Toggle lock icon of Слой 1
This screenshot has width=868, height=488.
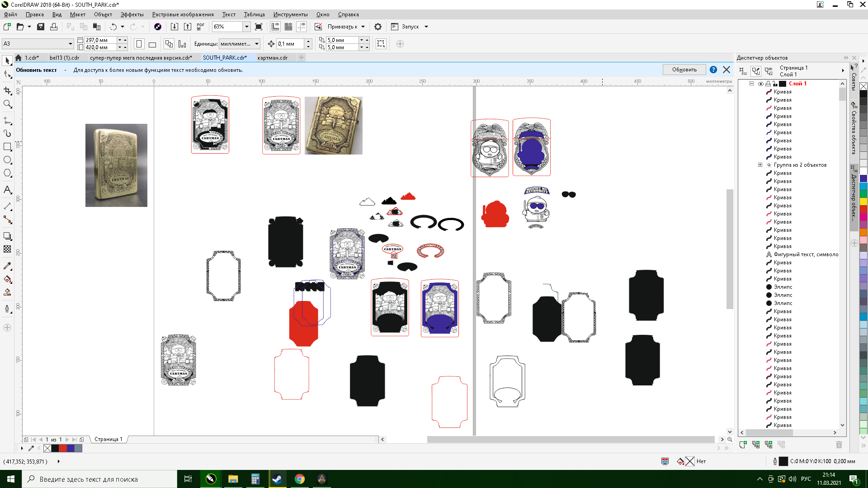775,84
